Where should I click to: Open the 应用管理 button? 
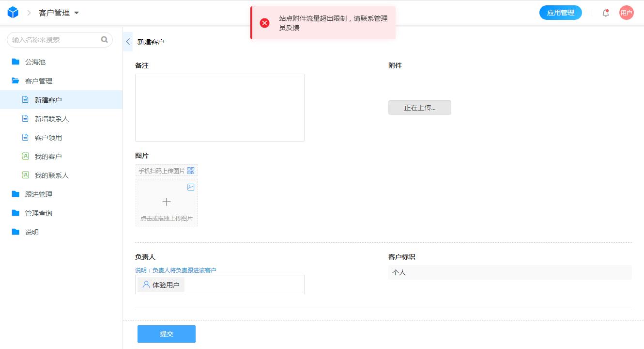pos(560,13)
